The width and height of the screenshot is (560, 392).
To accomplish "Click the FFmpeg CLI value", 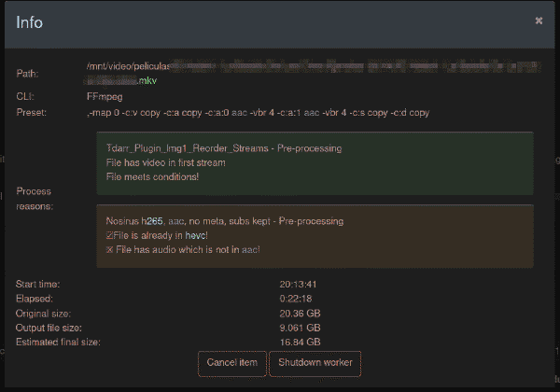I will [x=105, y=97].
